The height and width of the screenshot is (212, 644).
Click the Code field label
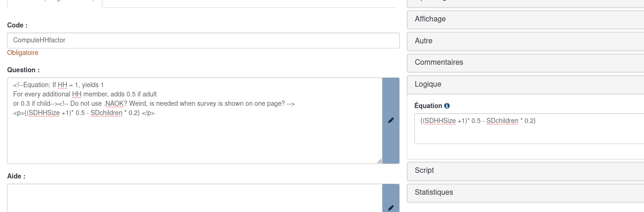17,25
